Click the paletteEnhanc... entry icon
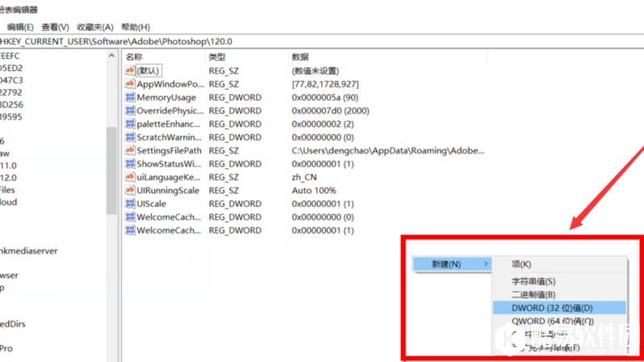The image size is (644, 362). 130,124
